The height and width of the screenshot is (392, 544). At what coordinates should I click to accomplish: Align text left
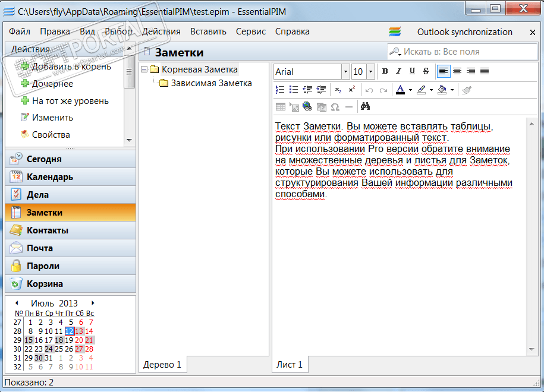click(x=443, y=71)
